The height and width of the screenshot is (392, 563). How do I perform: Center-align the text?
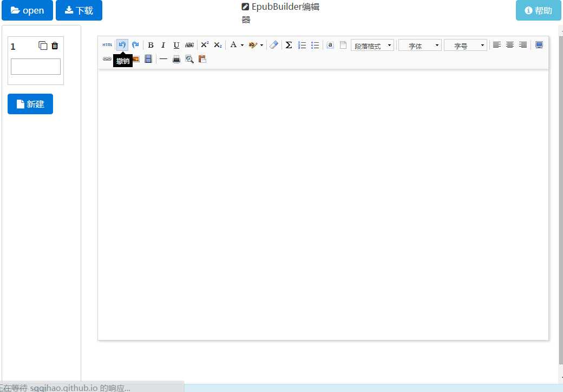(510, 45)
